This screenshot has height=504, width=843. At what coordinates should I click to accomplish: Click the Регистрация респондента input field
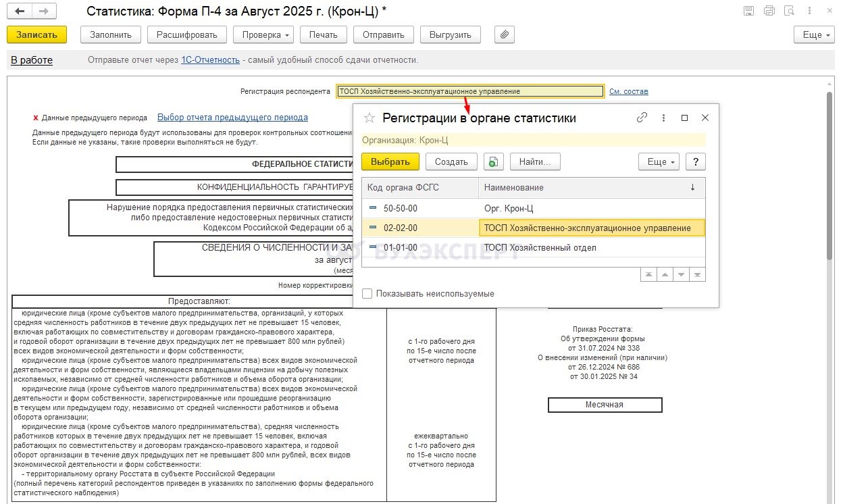(469, 92)
